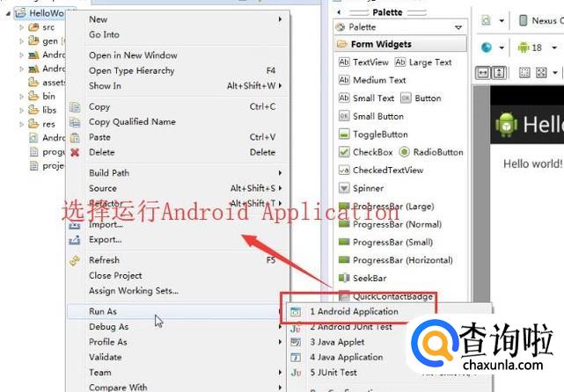This screenshot has width=564, height=392.
Task: Choose the Button widget in Palette
Action: tap(421, 98)
